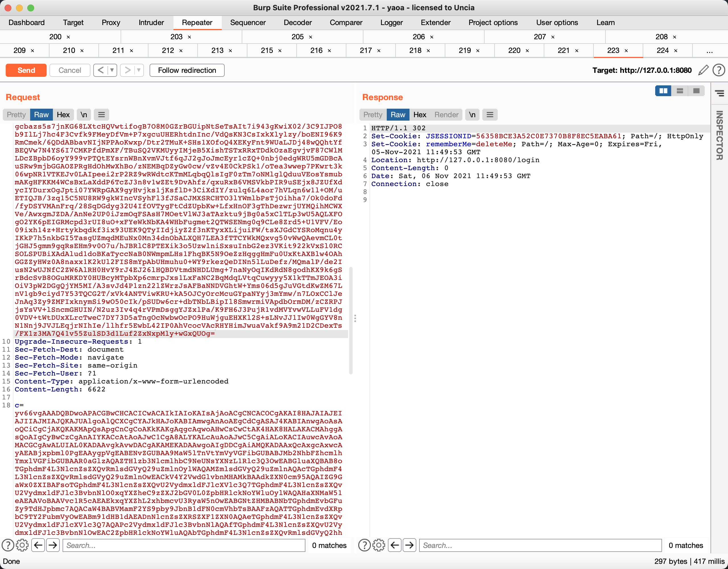
Task: Open request message options menu icon
Action: point(102,115)
